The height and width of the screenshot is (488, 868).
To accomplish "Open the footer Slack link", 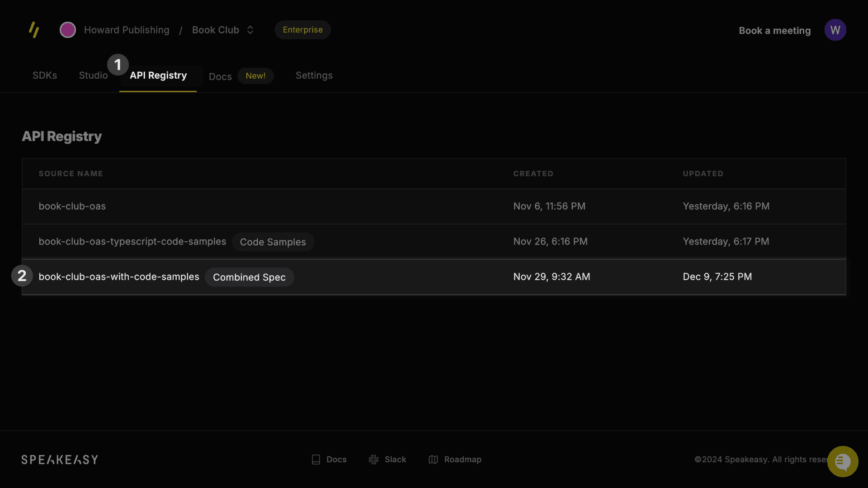I will [396, 460].
